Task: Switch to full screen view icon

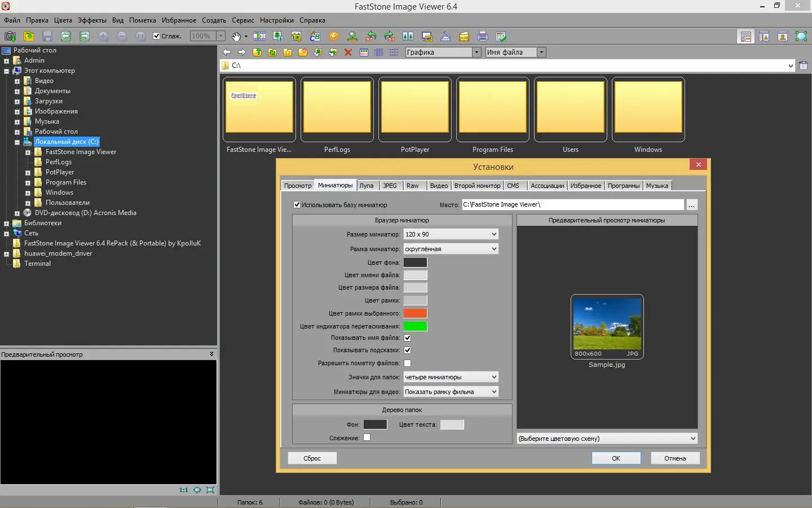Action: (x=801, y=36)
